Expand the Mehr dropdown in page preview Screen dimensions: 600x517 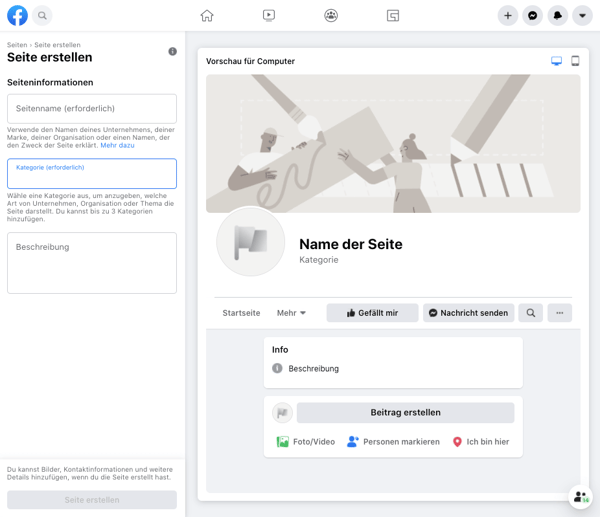click(291, 313)
